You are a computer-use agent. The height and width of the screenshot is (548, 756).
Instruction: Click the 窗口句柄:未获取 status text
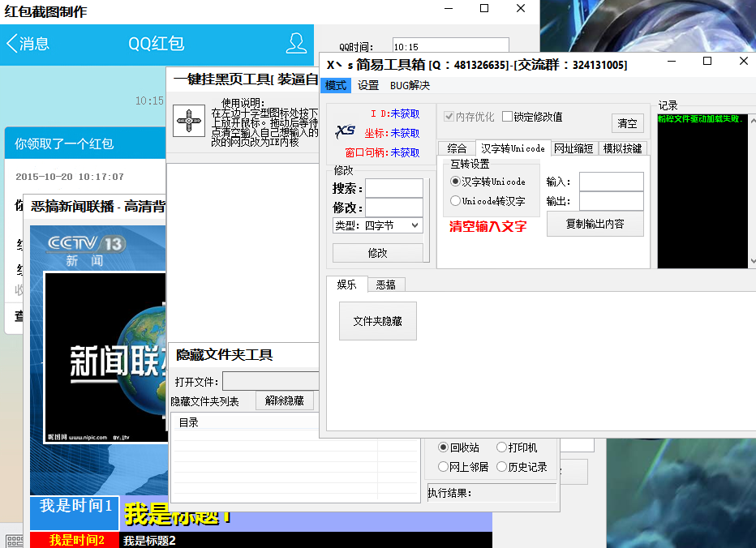(382, 152)
